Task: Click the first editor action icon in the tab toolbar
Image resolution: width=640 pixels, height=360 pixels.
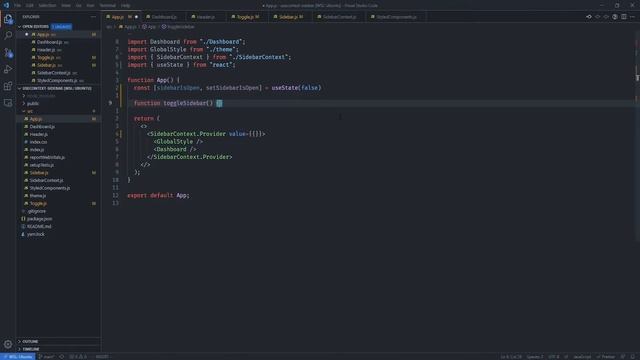Action: click(x=589, y=17)
